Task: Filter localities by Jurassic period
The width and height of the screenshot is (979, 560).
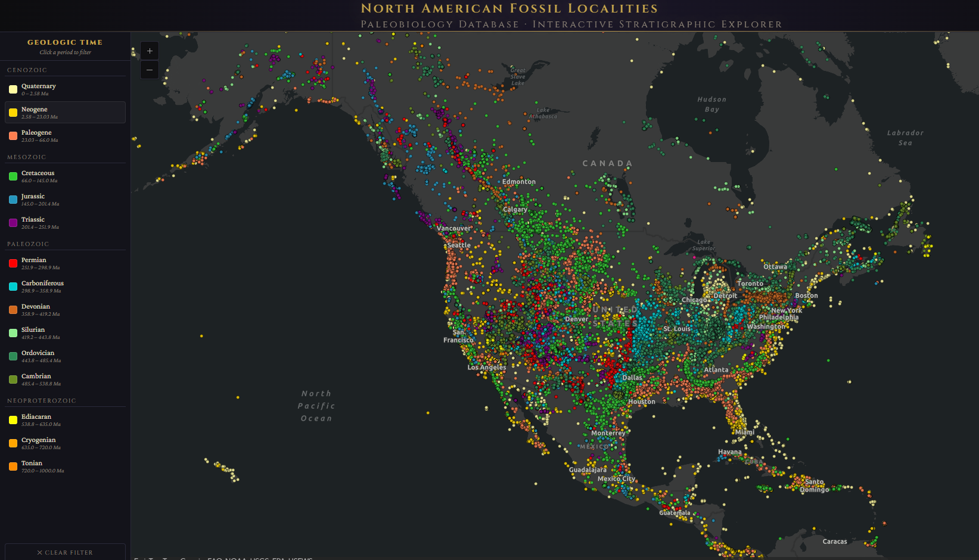Action: click(65, 200)
